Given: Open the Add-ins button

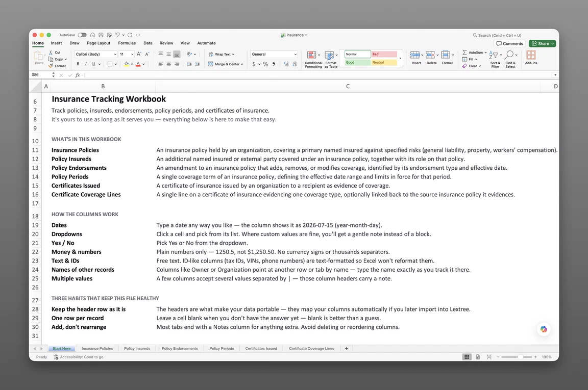Looking at the screenshot, I should tap(531, 58).
